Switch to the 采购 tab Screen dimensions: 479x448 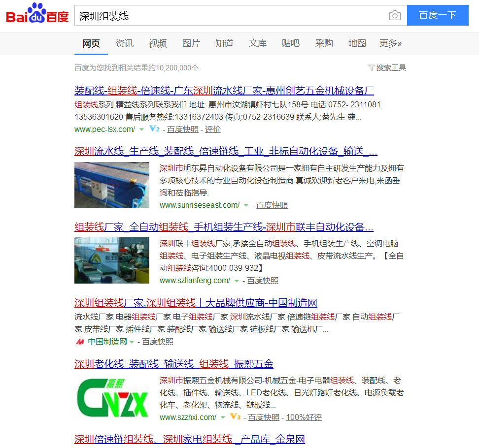[x=324, y=43]
